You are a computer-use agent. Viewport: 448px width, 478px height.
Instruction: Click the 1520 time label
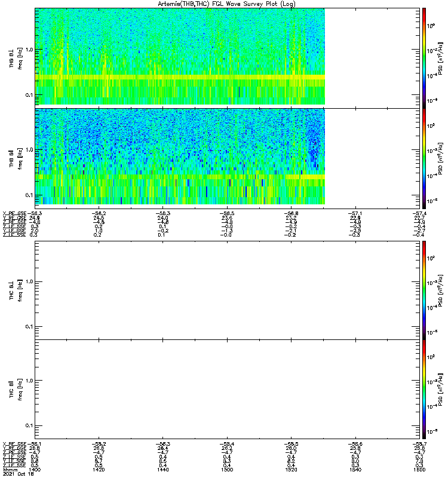pyautogui.click(x=291, y=470)
